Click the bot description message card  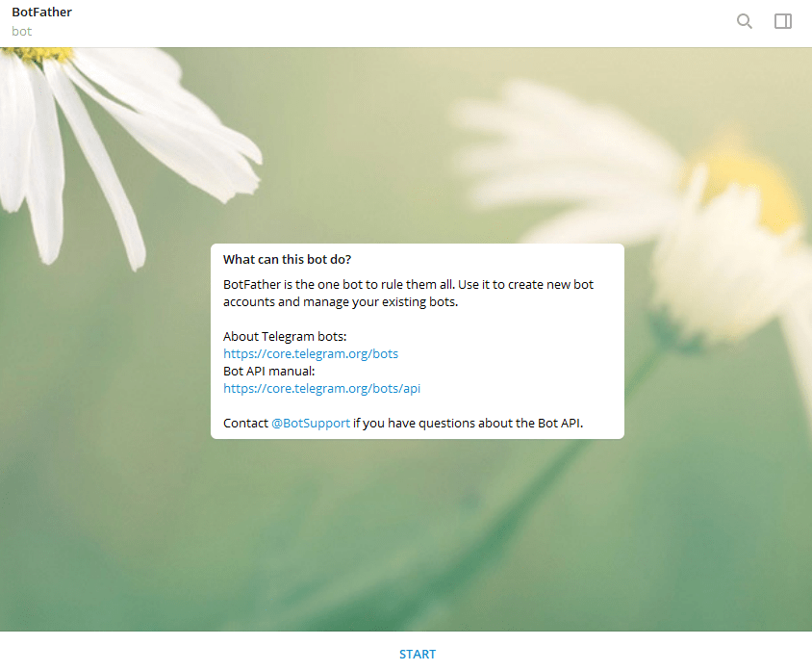pos(417,342)
